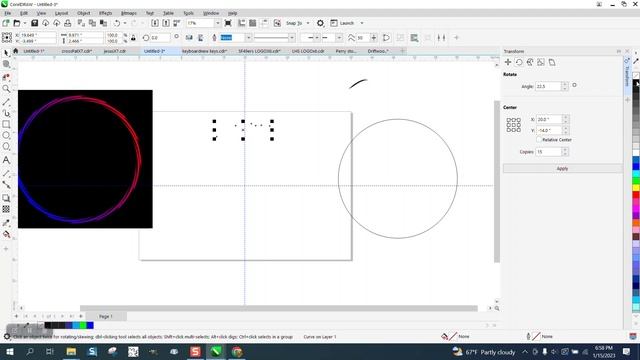Click the Center X value field
This screenshot has width=640, height=360.
pos(549,120)
